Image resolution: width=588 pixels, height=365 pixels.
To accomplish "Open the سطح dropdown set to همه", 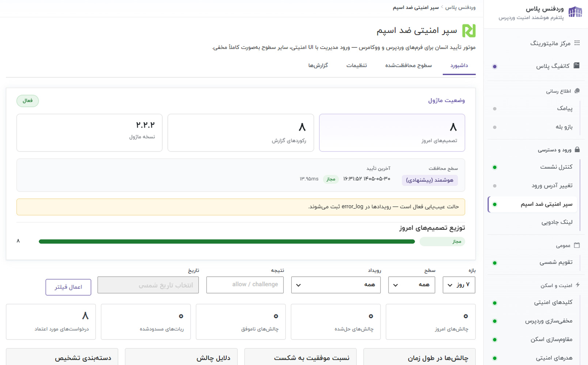I will click(x=411, y=285).
